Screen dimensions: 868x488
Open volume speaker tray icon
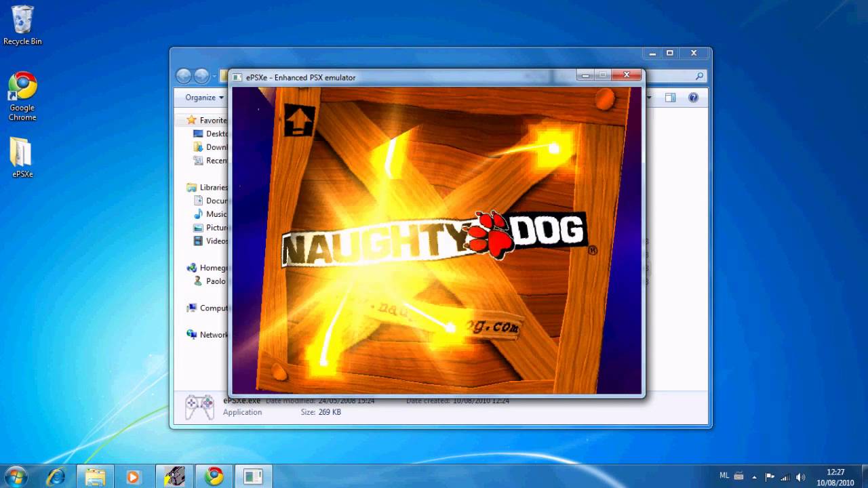[801, 476]
